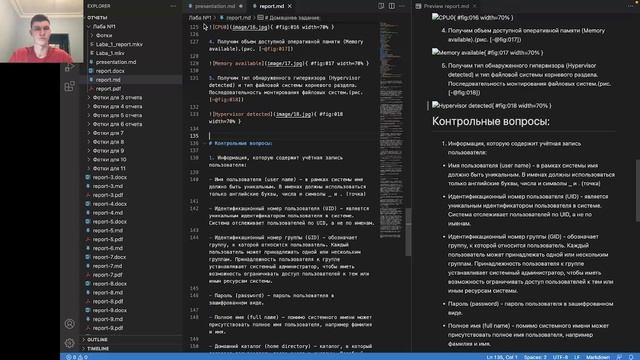Click the Laba_1_report.mkv file icon
The height and width of the screenshot is (360, 640).
[91, 44]
